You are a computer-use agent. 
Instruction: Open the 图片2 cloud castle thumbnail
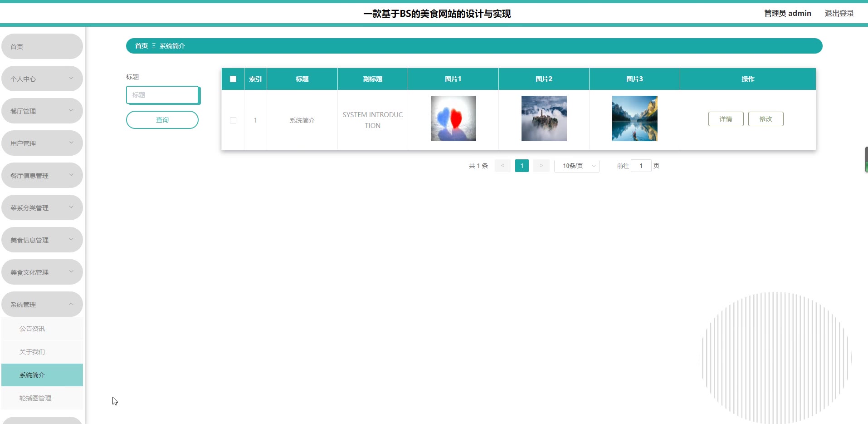(544, 118)
